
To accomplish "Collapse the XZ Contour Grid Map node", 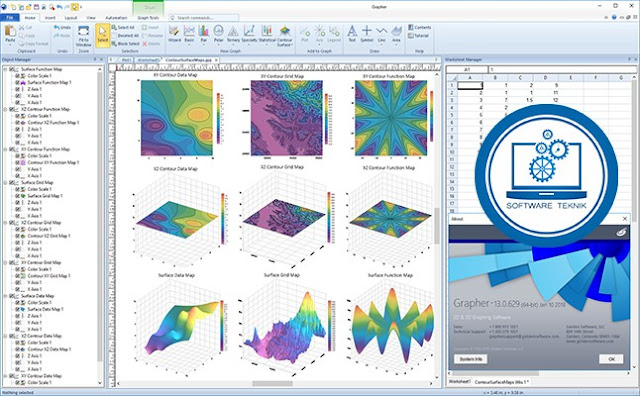I will coord(5,223).
